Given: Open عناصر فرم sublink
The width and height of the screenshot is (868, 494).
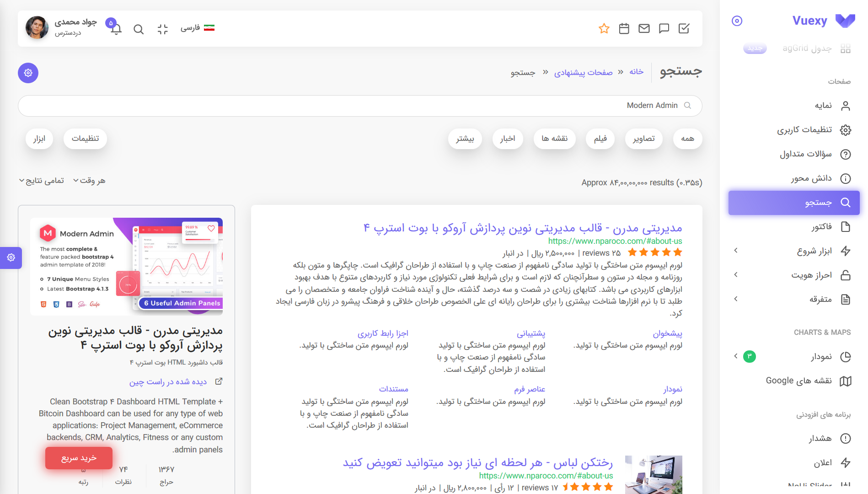Looking at the screenshot, I should click(530, 389).
